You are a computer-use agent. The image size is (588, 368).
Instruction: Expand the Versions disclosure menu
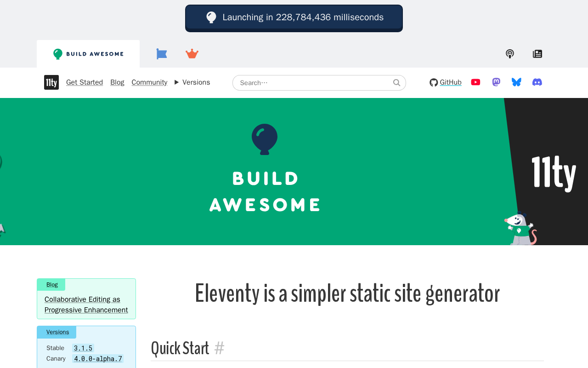point(192,82)
